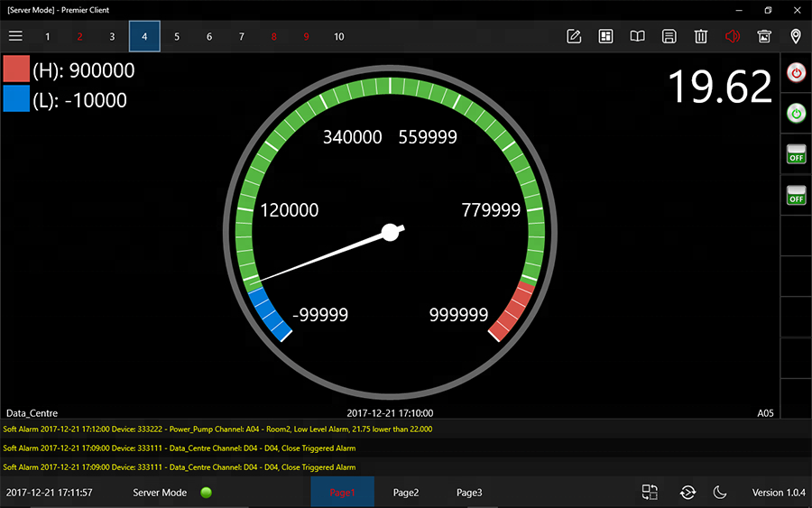
Task: Click the trash delete icon
Action: pyautogui.click(x=701, y=36)
